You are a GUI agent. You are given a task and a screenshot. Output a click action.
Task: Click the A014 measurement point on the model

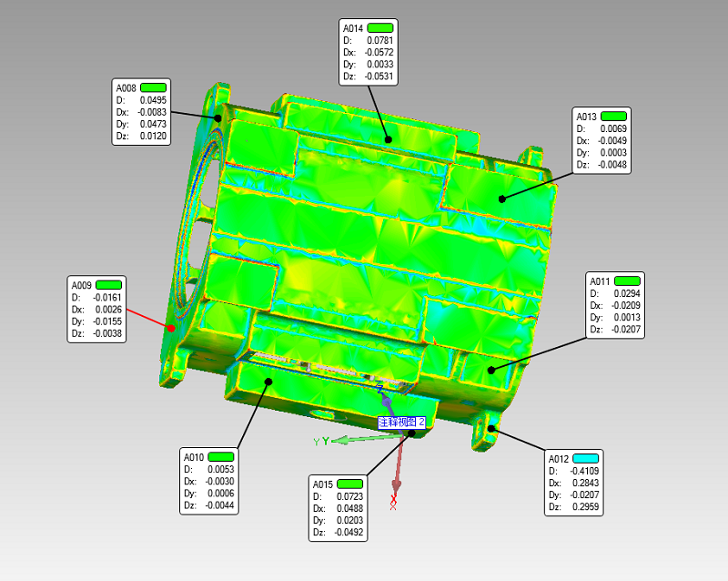point(388,139)
